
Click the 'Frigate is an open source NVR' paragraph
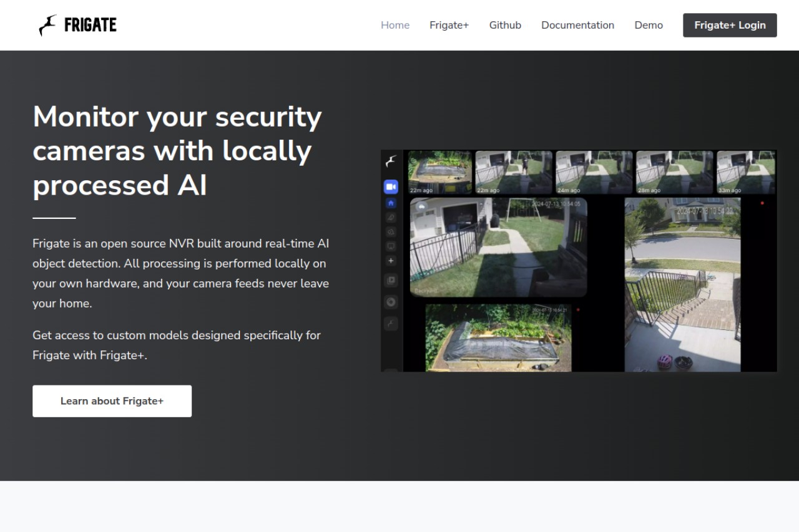pyautogui.click(x=181, y=273)
